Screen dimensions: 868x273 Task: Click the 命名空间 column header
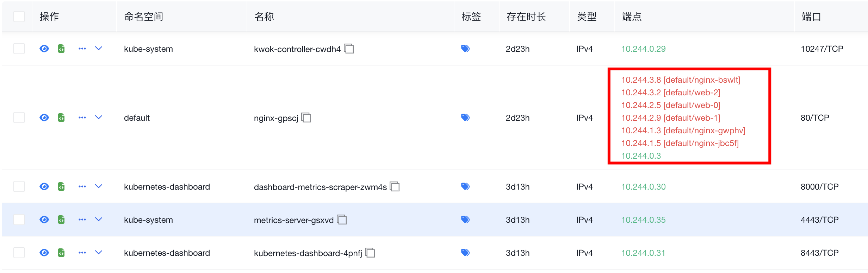[x=144, y=17]
